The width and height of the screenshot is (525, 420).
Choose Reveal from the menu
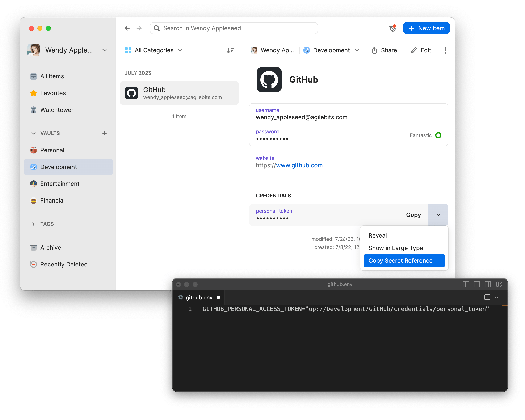pyautogui.click(x=404, y=235)
